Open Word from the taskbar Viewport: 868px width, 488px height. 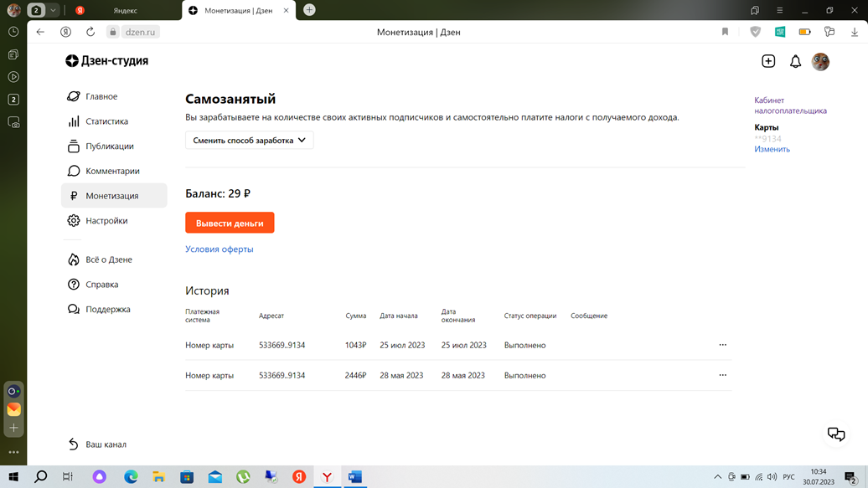point(355,477)
